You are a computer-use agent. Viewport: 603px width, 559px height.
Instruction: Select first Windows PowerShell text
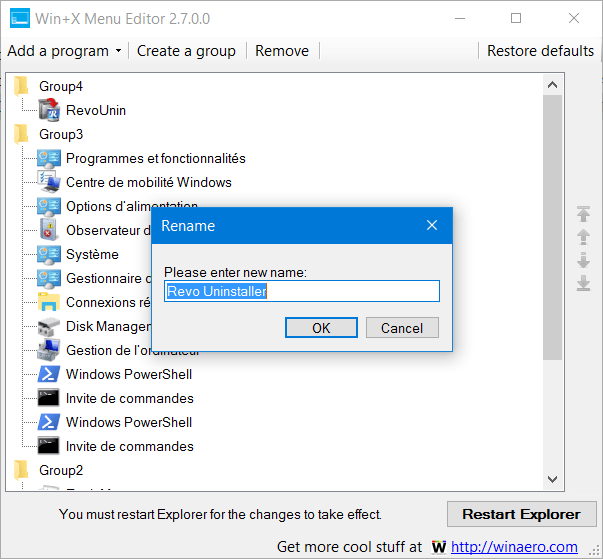(x=129, y=374)
